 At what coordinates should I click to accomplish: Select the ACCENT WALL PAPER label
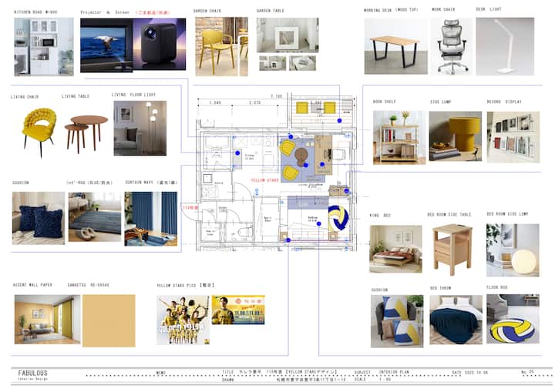click(32, 285)
